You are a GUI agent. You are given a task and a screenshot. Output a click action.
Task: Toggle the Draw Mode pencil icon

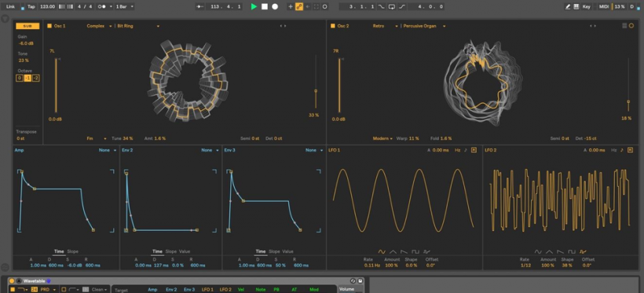pos(568,6)
